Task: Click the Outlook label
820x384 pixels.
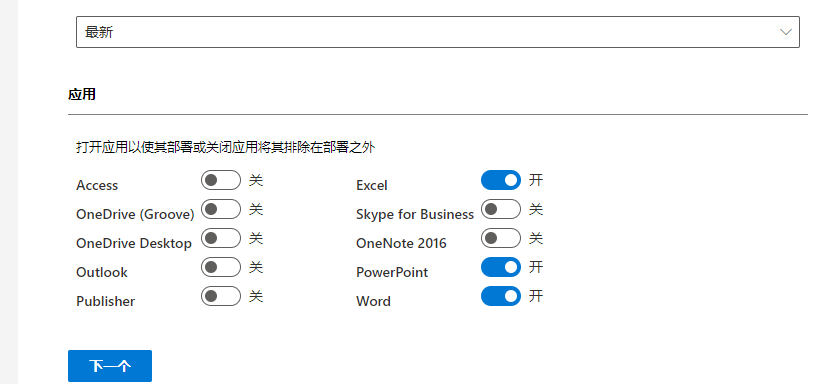Action: (102, 272)
